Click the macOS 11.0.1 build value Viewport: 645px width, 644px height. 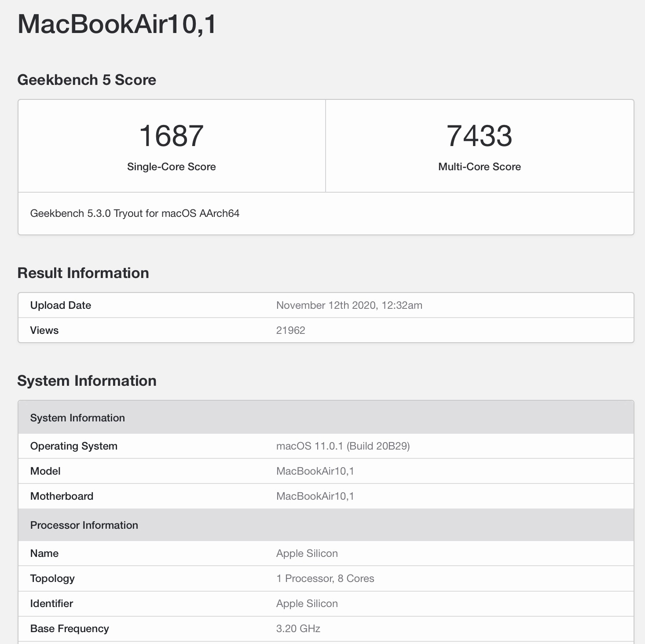[x=343, y=446]
